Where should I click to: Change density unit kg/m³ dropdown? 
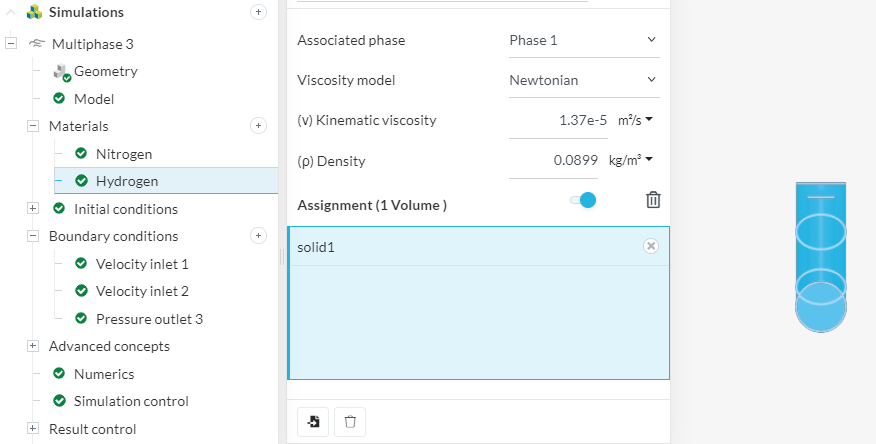(631, 160)
